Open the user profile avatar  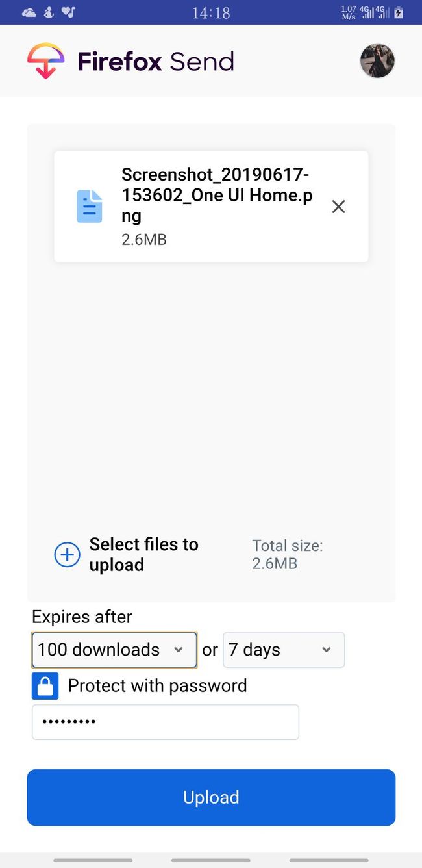(377, 61)
